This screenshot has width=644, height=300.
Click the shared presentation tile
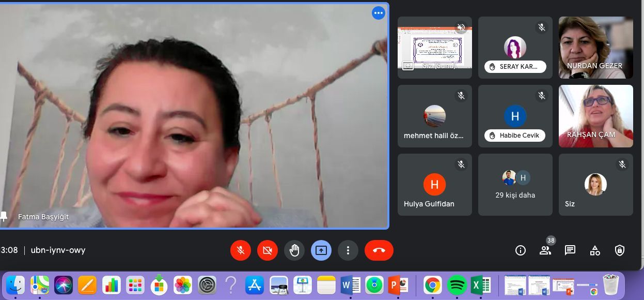434,48
